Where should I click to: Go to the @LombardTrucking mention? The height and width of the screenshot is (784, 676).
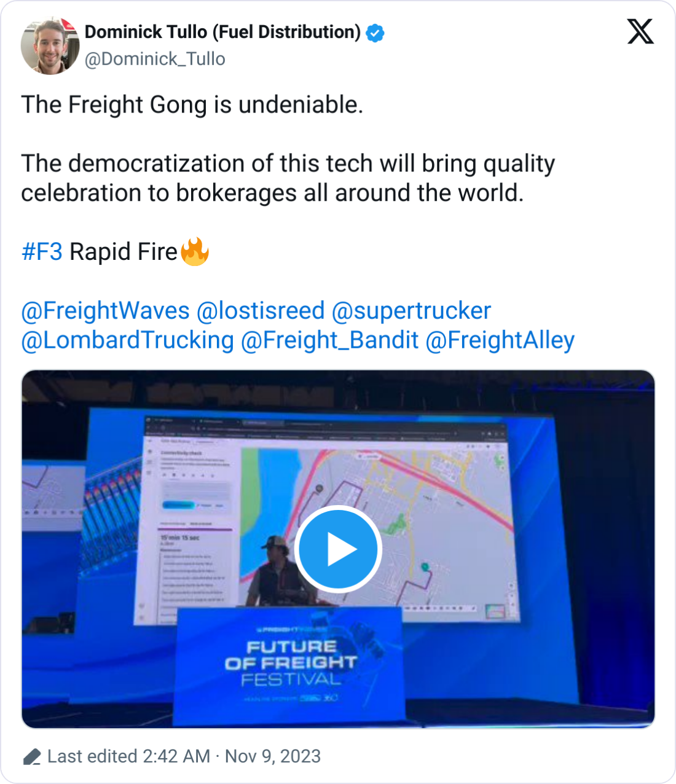(x=127, y=340)
